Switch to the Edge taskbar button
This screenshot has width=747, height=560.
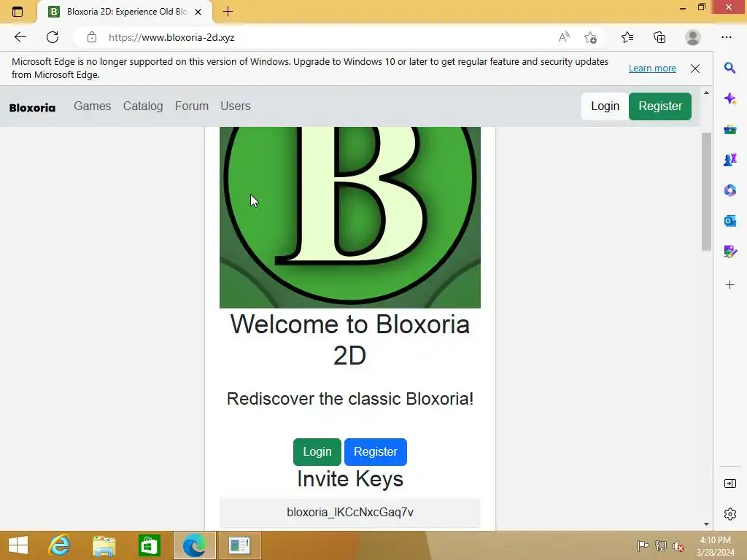[x=194, y=545]
